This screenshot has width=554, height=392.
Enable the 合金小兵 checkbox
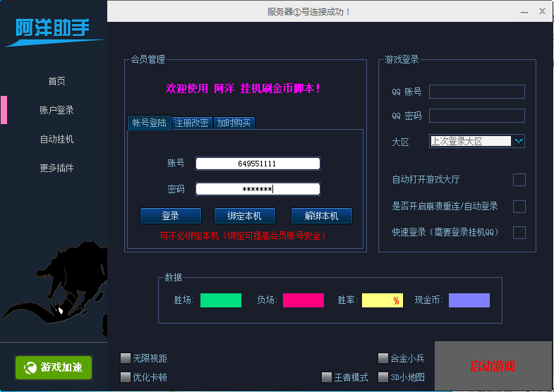383,358
